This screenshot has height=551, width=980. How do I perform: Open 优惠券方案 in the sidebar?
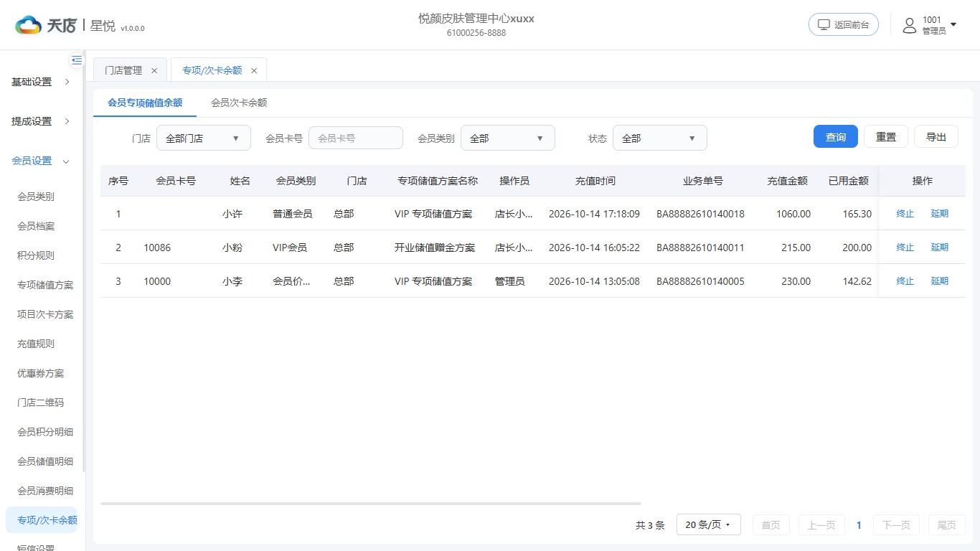tap(41, 373)
